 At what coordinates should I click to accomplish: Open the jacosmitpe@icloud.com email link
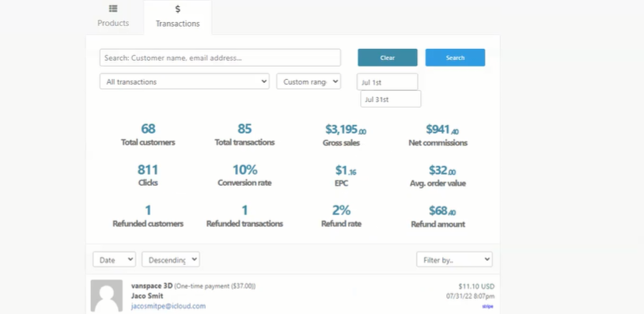pos(169,306)
